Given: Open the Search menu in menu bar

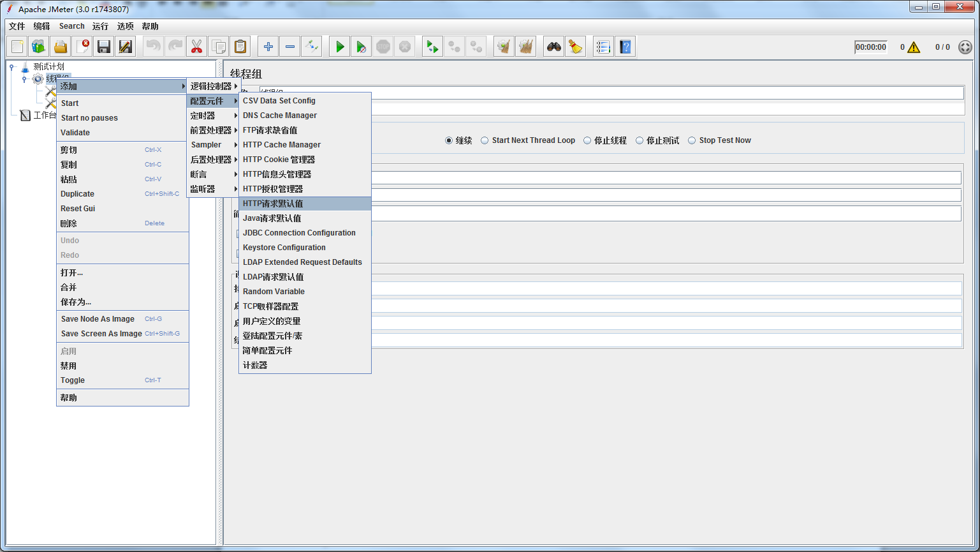Looking at the screenshot, I should pos(71,26).
